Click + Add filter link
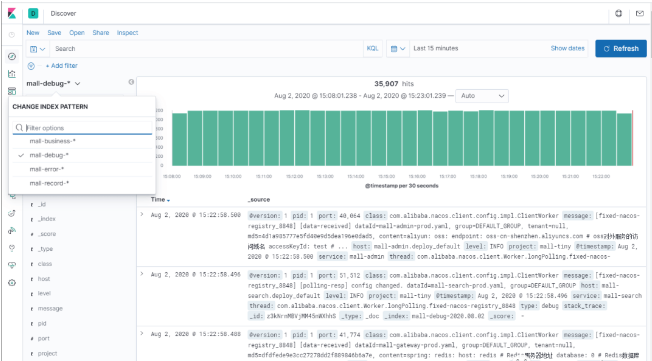Viewport: 652px width, 361px height. (62, 66)
